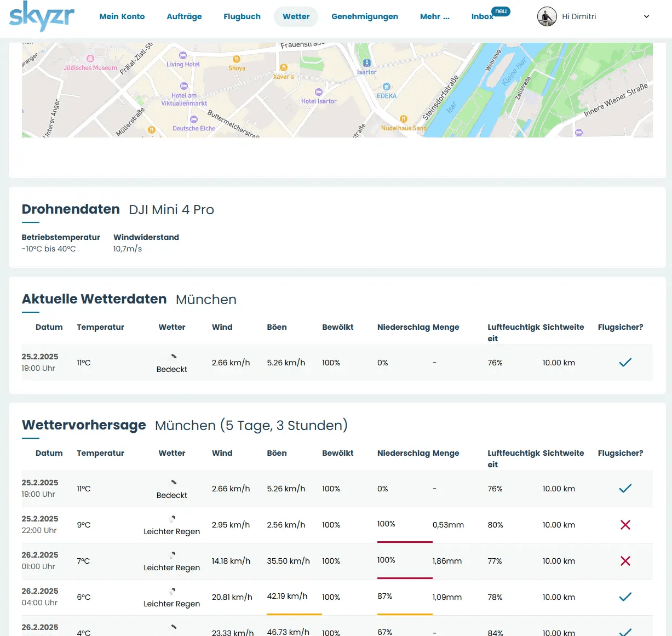672x636 pixels.
Task: Click the forecast Bedeckt icon for 25.2.2025 19:00
Action: [174, 483]
